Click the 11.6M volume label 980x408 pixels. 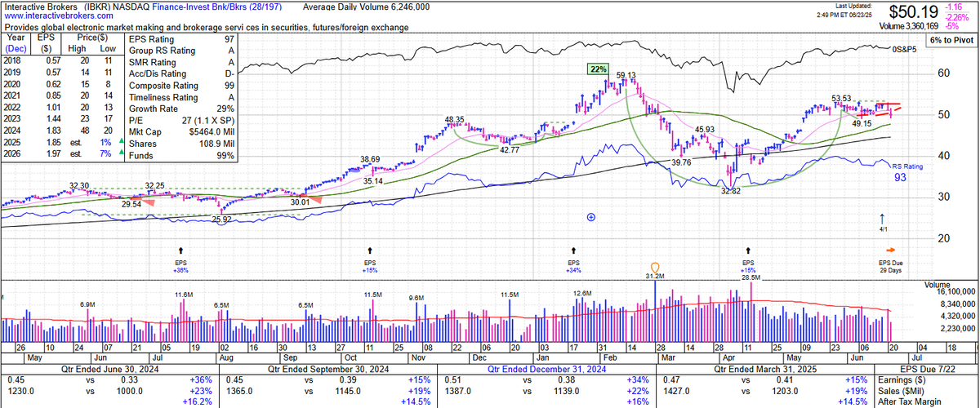183,294
